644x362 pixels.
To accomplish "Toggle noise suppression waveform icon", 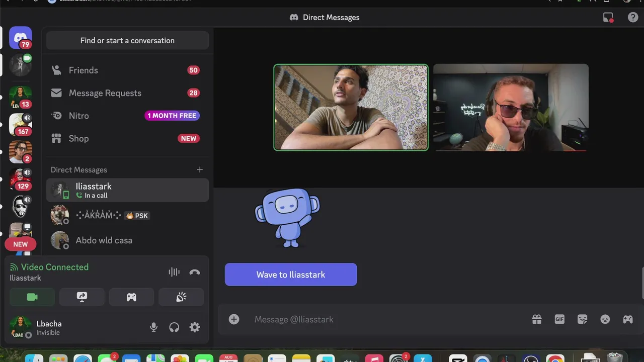I will coord(174,272).
